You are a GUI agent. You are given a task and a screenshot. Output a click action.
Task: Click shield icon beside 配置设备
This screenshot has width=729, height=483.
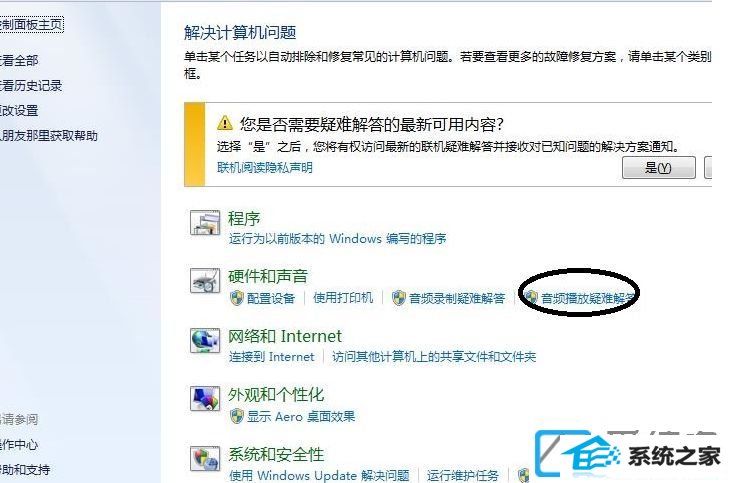237,298
